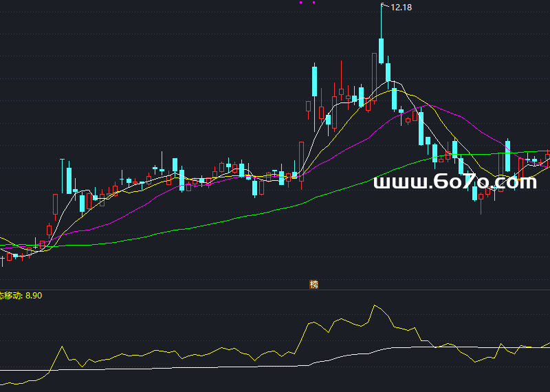Click the www.6o7o.com watermark text
The width and height of the screenshot is (550, 392).
(x=454, y=182)
